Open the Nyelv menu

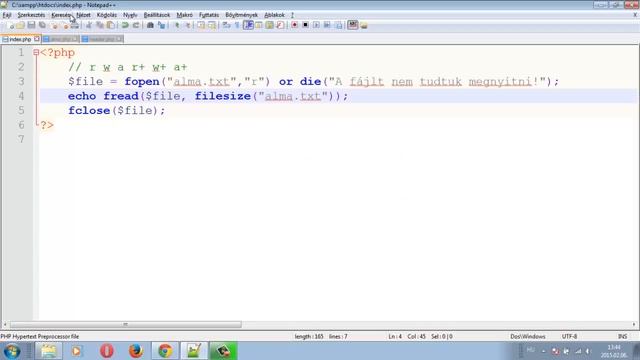pos(130,15)
